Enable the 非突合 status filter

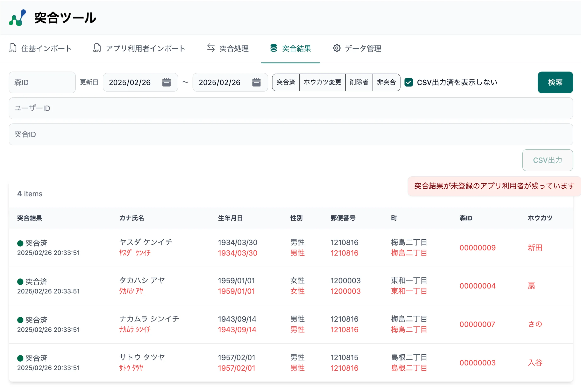pos(386,82)
